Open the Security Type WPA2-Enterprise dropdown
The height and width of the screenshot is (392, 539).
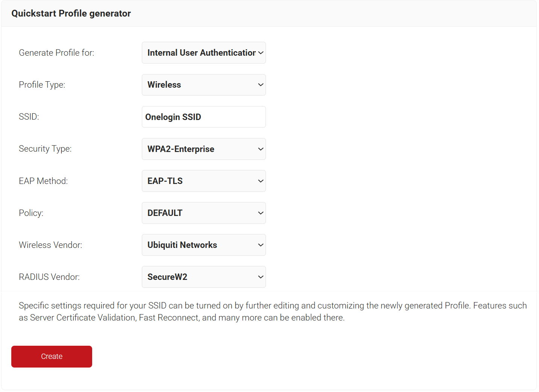[x=203, y=149]
